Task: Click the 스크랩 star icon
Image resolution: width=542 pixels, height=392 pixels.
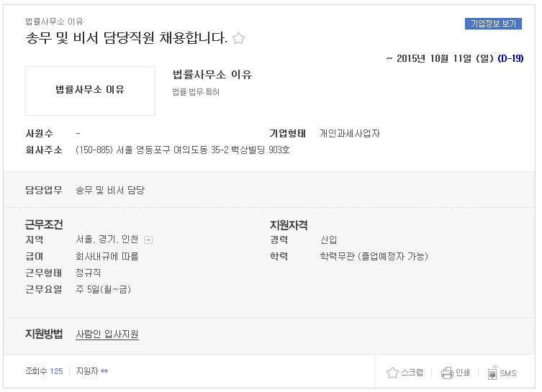Action: click(x=392, y=373)
